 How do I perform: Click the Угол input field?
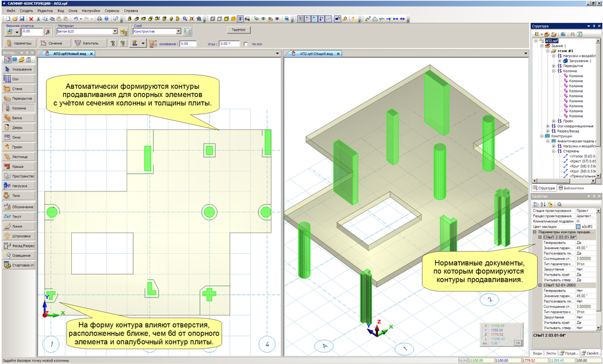click(x=229, y=44)
